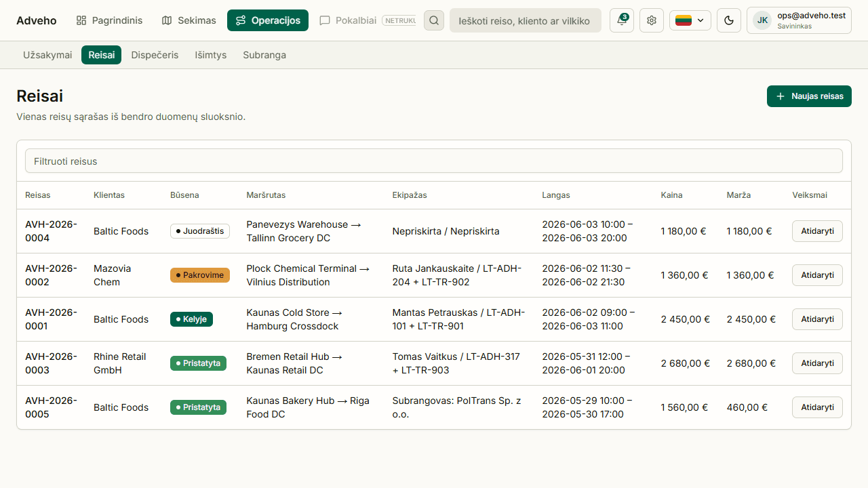
Task: Click route Kaunas Bakery Hub to Riga Food DC
Action: coord(308,407)
